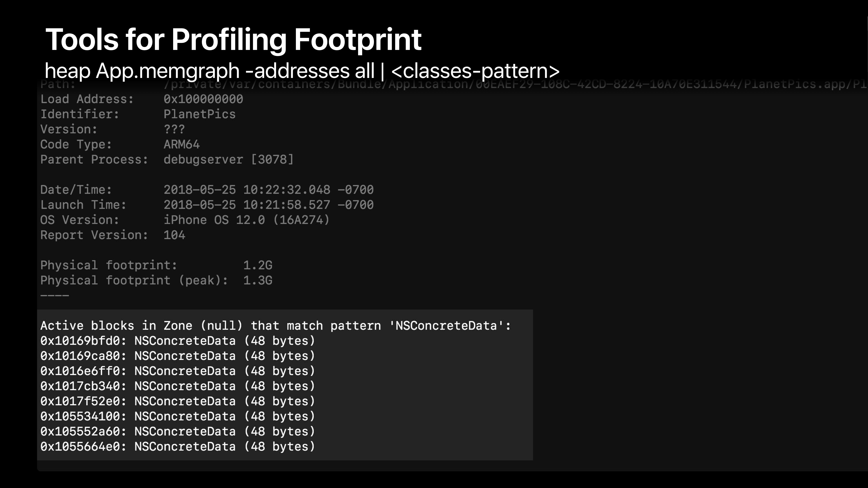The height and width of the screenshot is (488, 868).
Task: Click the address 0x1055664e0 line
Action: [178, 447]
